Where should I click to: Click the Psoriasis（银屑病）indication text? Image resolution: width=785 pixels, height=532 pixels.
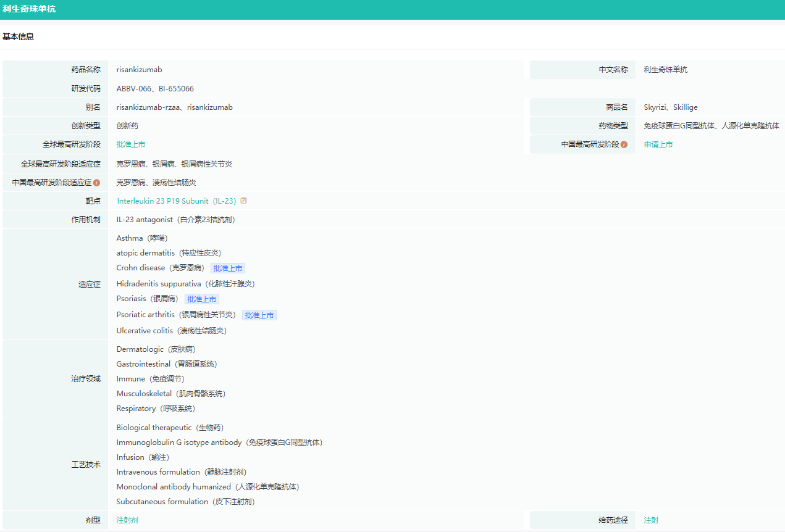click(x=148, y=299)
